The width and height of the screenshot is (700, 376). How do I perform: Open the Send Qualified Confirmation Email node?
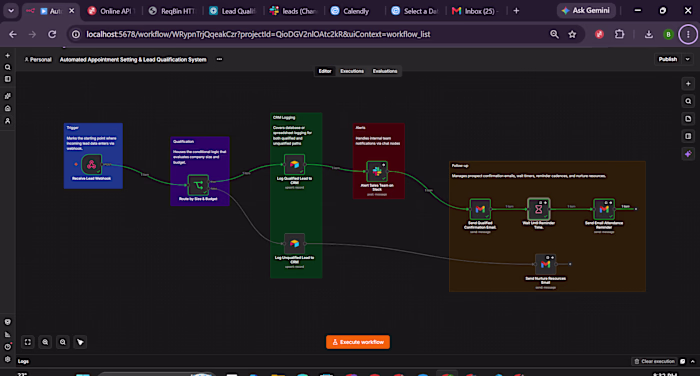point(480,209)
